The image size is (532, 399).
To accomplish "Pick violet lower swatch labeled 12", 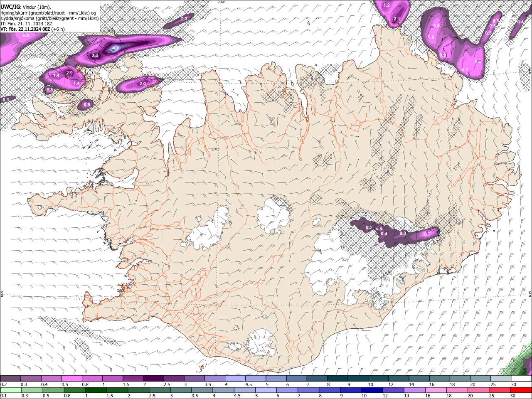I will 393,390.
